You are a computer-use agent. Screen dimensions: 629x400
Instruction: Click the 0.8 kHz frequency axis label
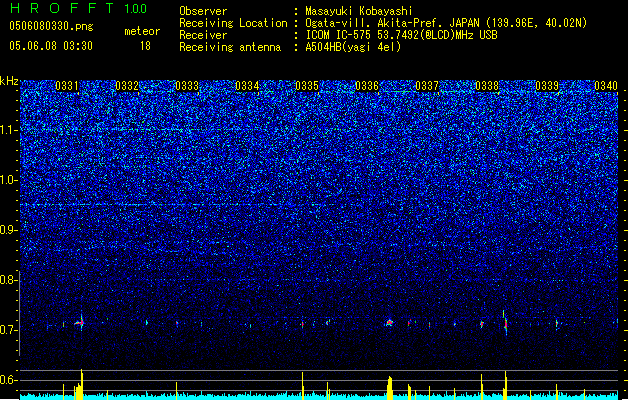coord(9,280)
